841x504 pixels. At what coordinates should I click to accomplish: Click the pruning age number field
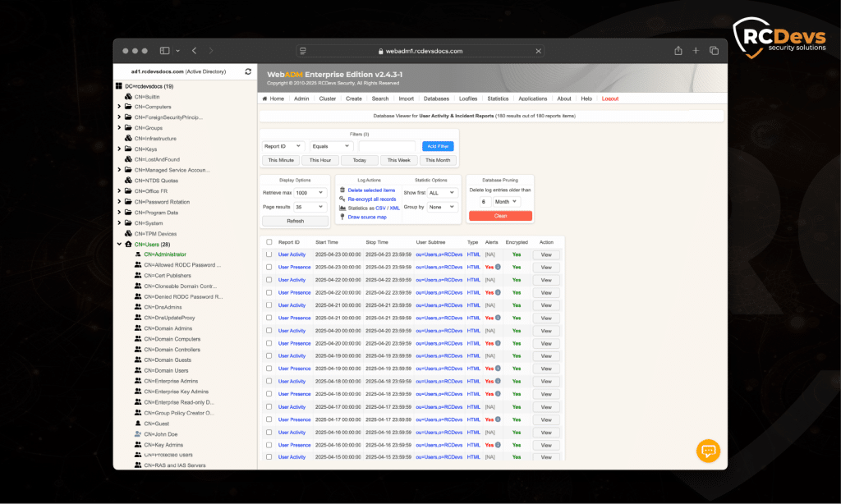coord(485,202)
